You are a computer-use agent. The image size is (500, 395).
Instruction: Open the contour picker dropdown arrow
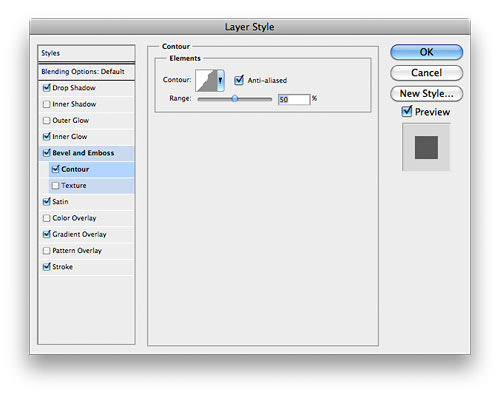pos(220,80)
